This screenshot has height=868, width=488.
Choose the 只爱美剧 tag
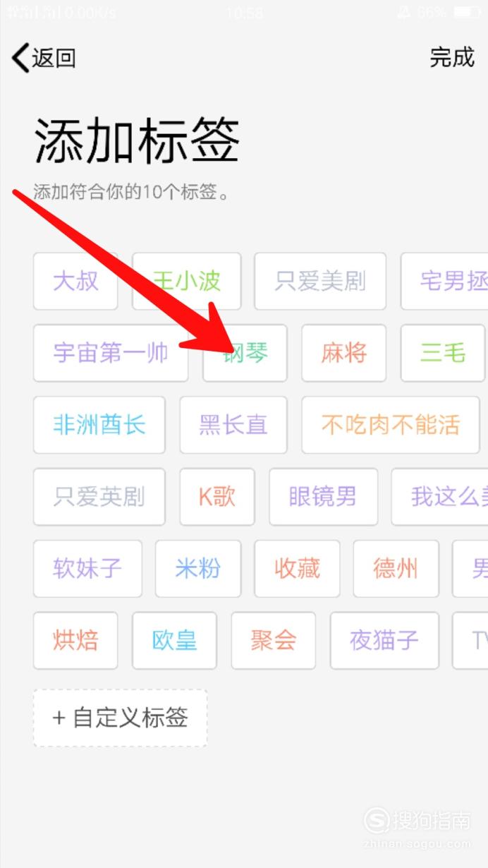(320, 281)
